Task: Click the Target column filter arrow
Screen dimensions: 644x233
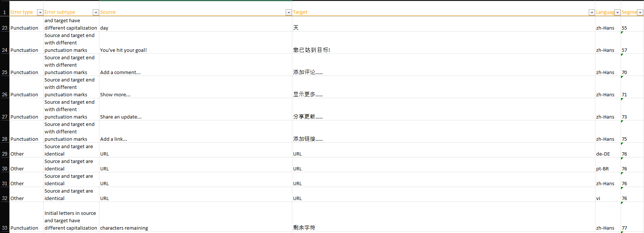Action: click(x=592, y=13)
